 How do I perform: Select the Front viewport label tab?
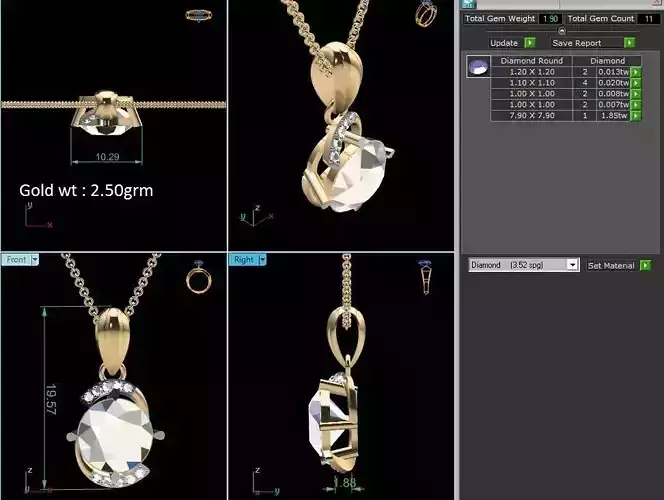click(16, 260)
